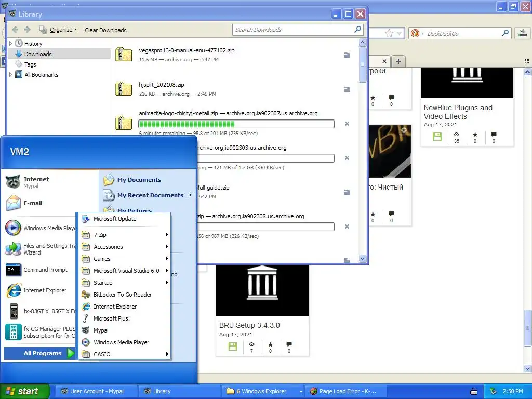Screen dimensions: 532x399
Task: Open Microsoft Plus! program entry
Action: [x=125, y=318]
